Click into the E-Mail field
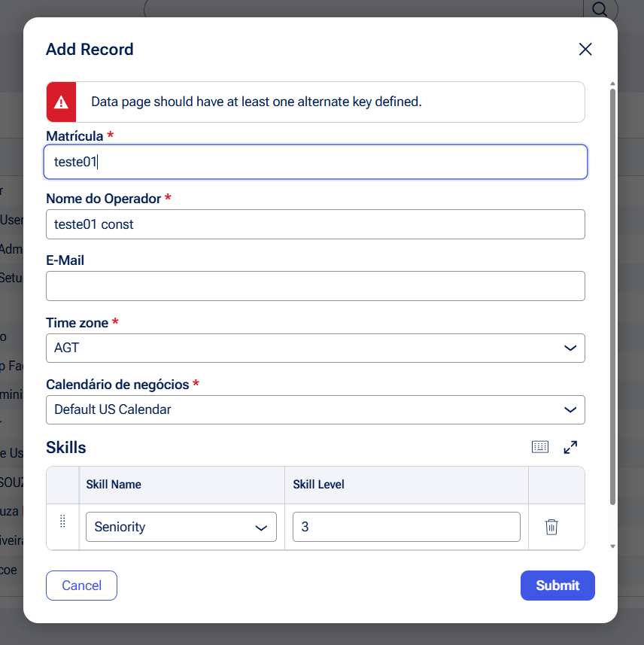 (x=315, y=286)
